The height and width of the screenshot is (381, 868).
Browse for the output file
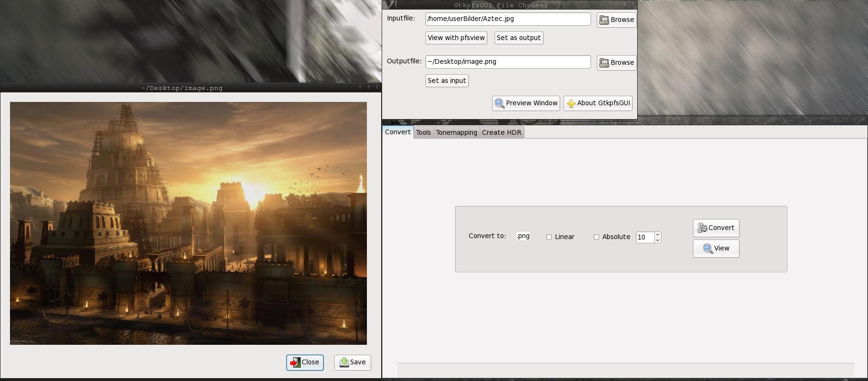point(616,62)
